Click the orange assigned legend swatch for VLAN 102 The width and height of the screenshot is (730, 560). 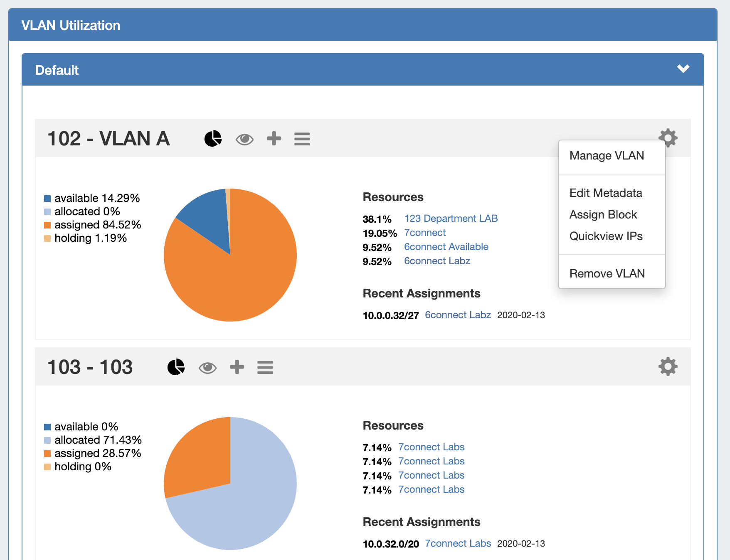coord(47,225)
